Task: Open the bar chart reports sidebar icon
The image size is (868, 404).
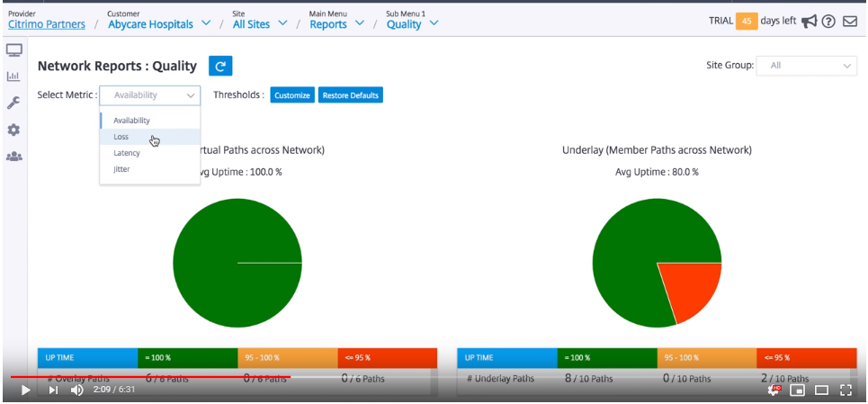Action: coord(13,76)
